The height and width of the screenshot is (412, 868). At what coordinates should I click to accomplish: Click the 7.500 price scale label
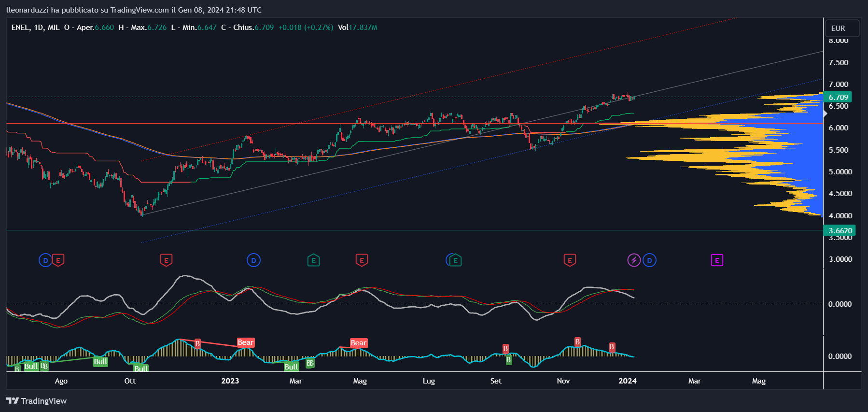(x=839, y=63)
